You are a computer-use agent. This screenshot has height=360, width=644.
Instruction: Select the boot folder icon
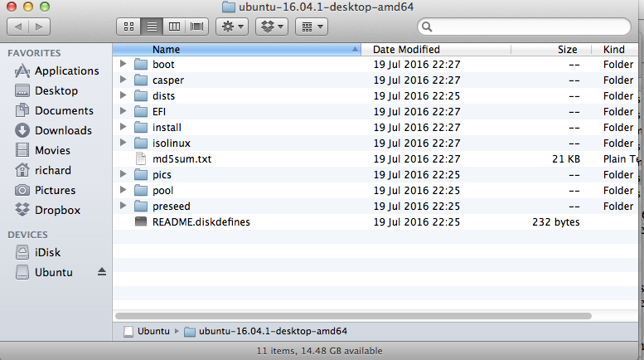(141, 64)
